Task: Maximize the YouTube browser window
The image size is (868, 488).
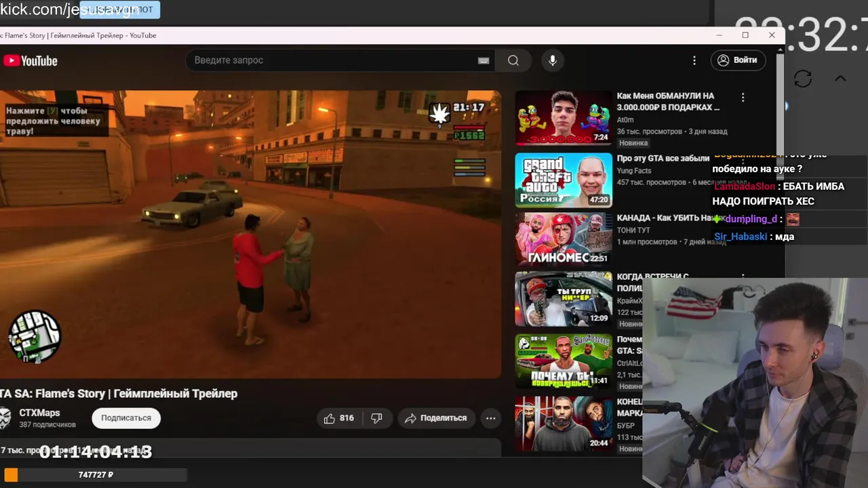Action: coord(745,35)
